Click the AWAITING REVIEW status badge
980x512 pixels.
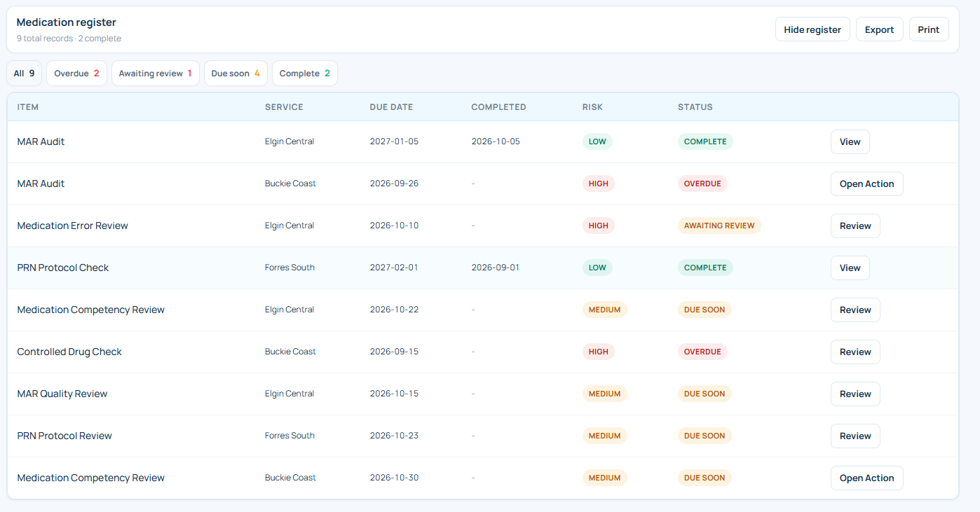[719, 226]
